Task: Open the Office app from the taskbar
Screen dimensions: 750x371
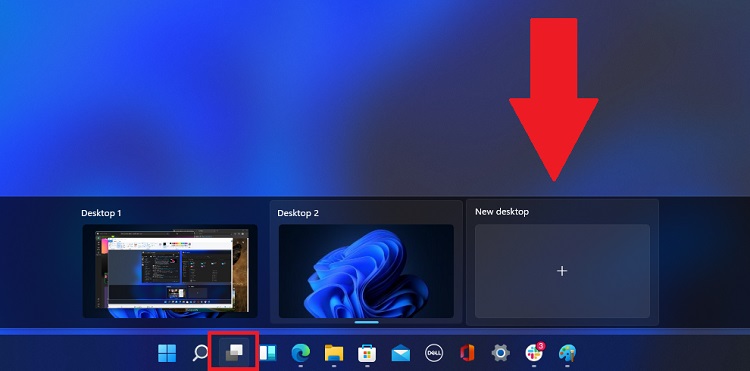Action: tap(467, 353)
